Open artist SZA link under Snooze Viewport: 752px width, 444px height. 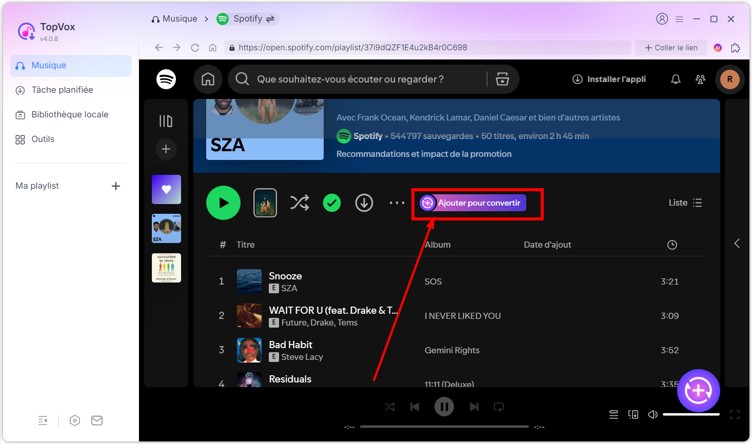tap(289, 288)
